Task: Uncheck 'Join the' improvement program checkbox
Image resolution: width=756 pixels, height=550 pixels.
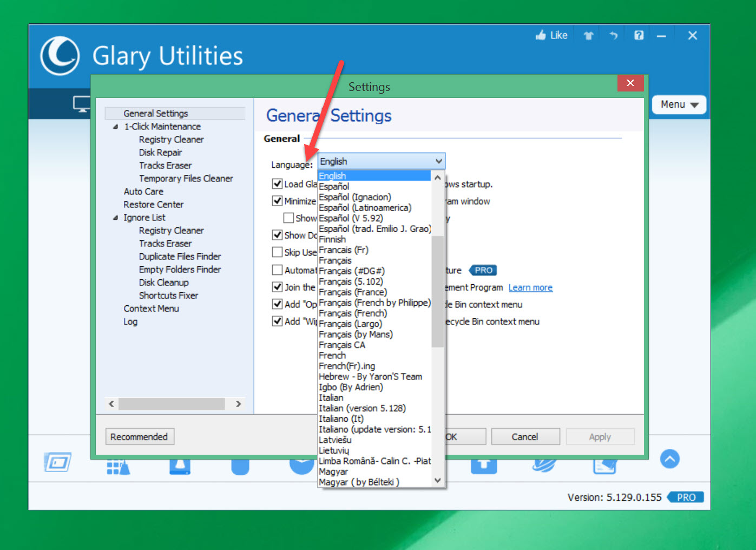Action: click(278, 287)
